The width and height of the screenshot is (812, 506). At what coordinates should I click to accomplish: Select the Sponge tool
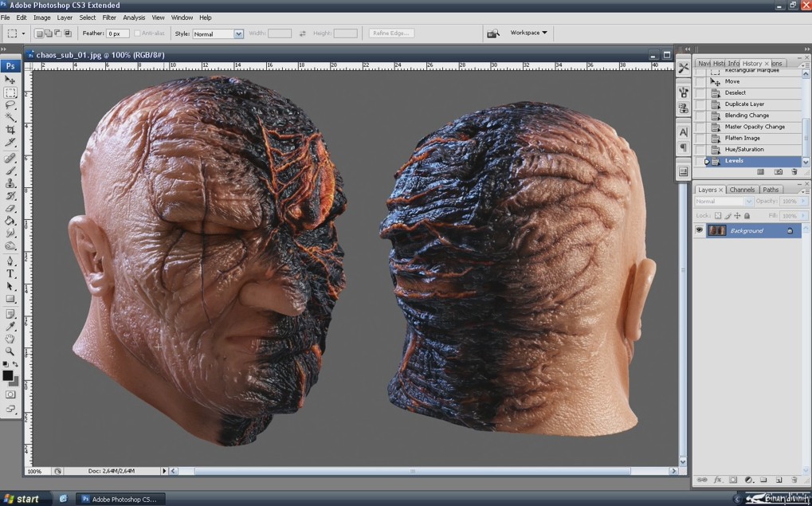[x=10, y=245]
